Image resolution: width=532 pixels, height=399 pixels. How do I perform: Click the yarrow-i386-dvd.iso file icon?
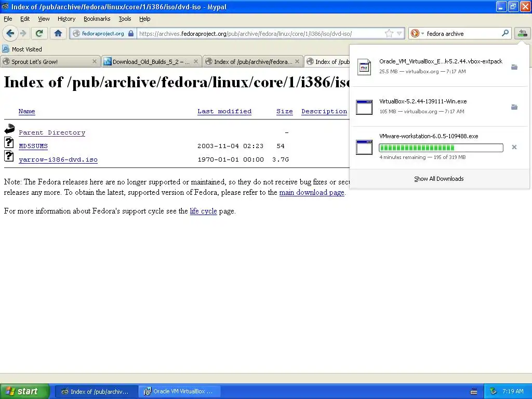9,155
